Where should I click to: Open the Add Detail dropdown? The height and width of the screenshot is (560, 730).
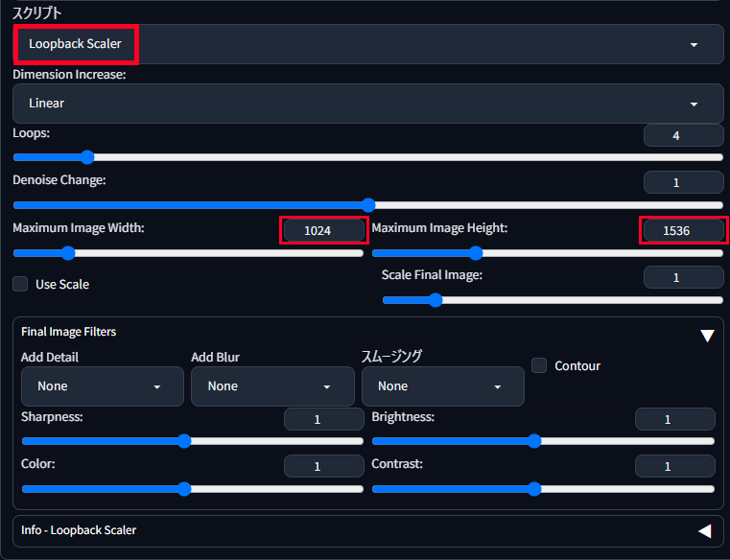(103, 386)
